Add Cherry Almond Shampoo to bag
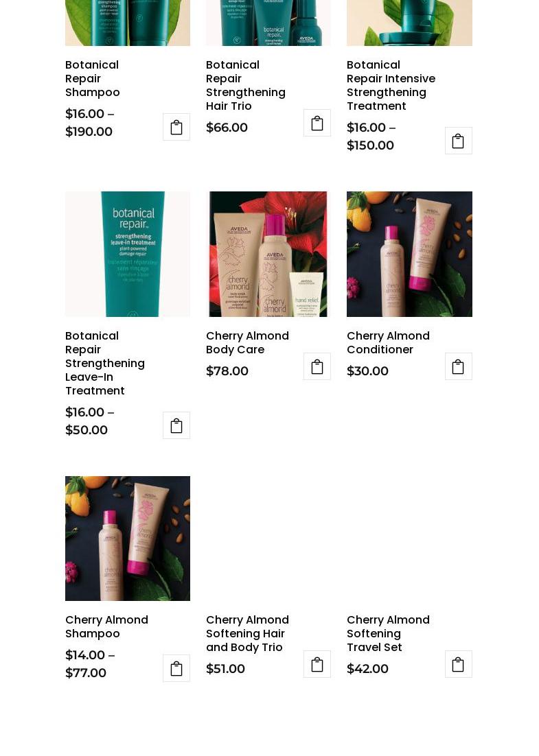Viewport: 539px width, 756px height. click(176, 668)
